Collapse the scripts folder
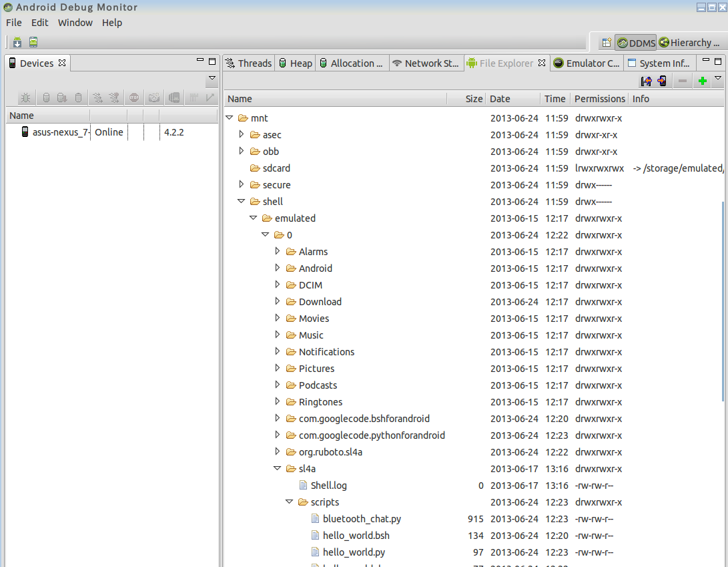 tap(290, 502)
